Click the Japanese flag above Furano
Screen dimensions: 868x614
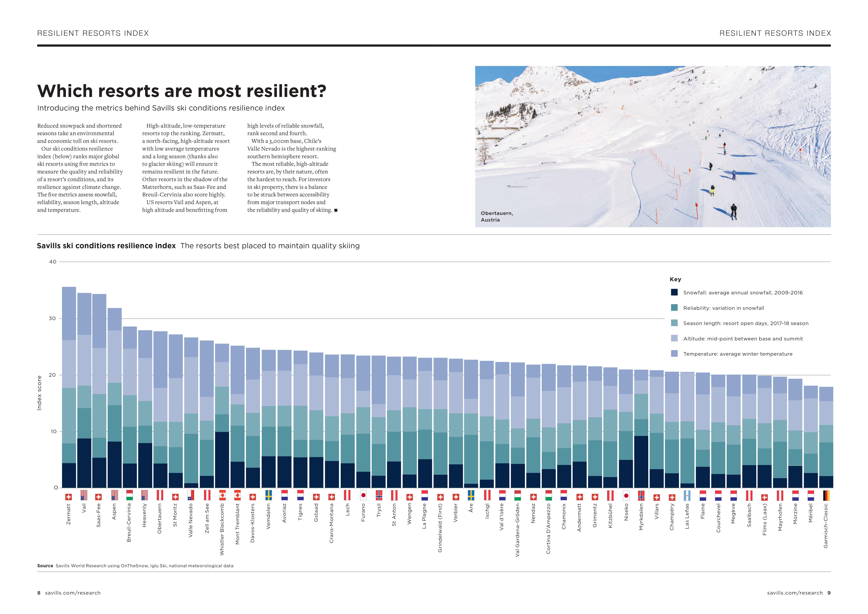[363, 495]
